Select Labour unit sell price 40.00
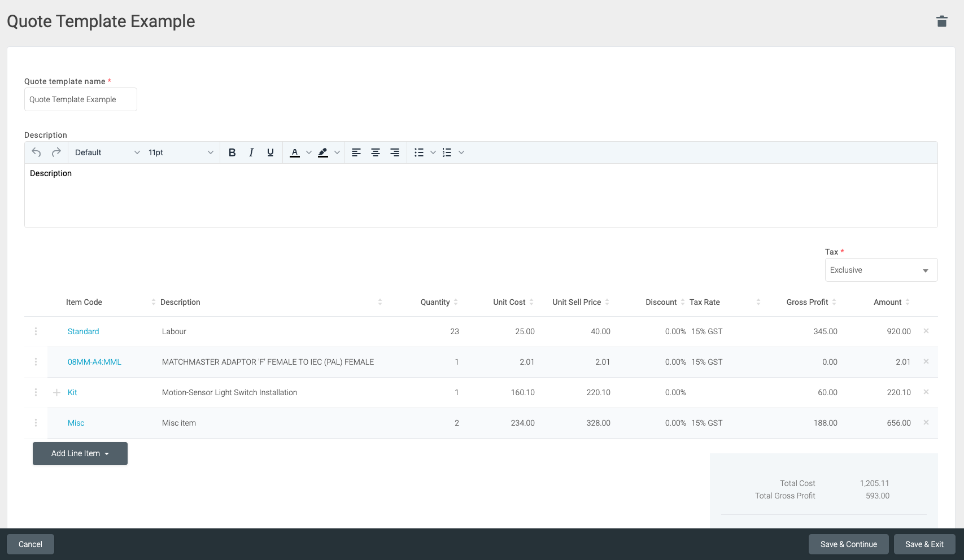 coord(600,331)
